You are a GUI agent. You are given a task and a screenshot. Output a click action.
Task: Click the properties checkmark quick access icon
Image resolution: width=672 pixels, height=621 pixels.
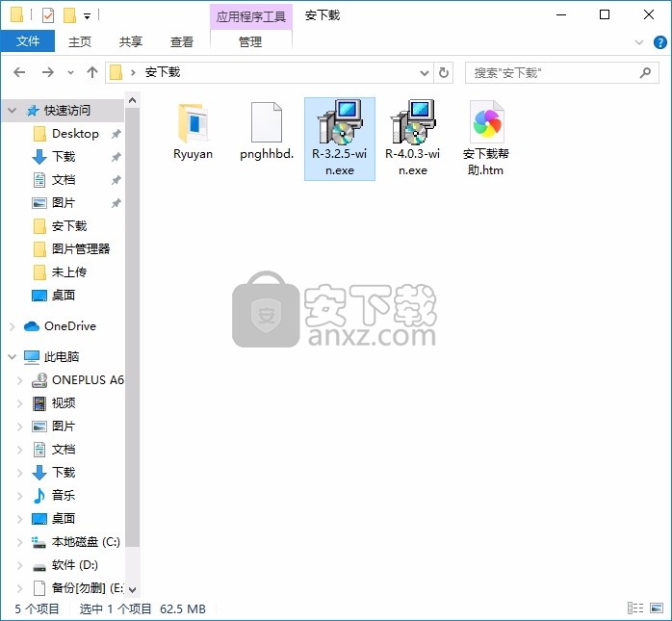48,15
